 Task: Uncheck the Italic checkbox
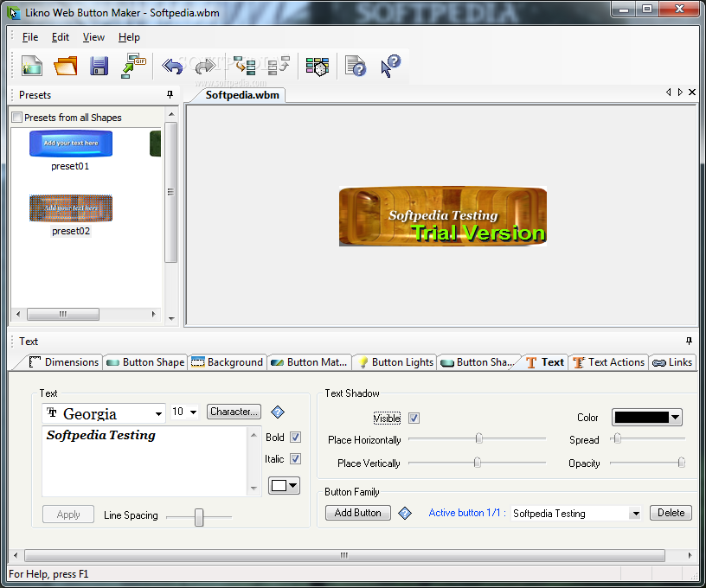(x=295, y=459)
